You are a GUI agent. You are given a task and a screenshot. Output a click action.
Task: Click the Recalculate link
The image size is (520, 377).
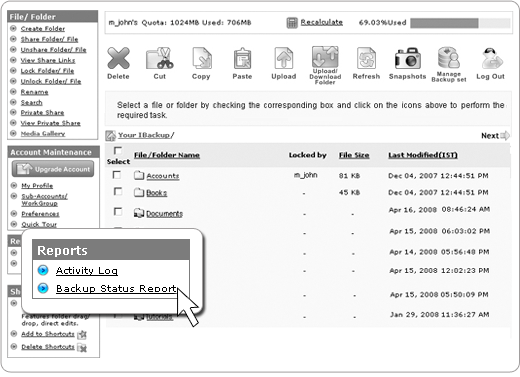322,22
